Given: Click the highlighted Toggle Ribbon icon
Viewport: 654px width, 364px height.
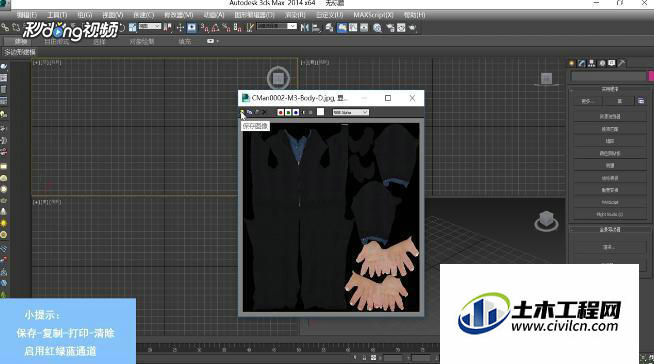Looking at the screenshot, I should tap(342, 28).
